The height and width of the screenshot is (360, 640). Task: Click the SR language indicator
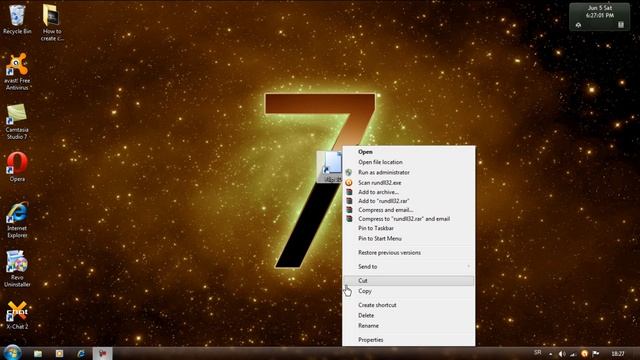pos(538,353)
